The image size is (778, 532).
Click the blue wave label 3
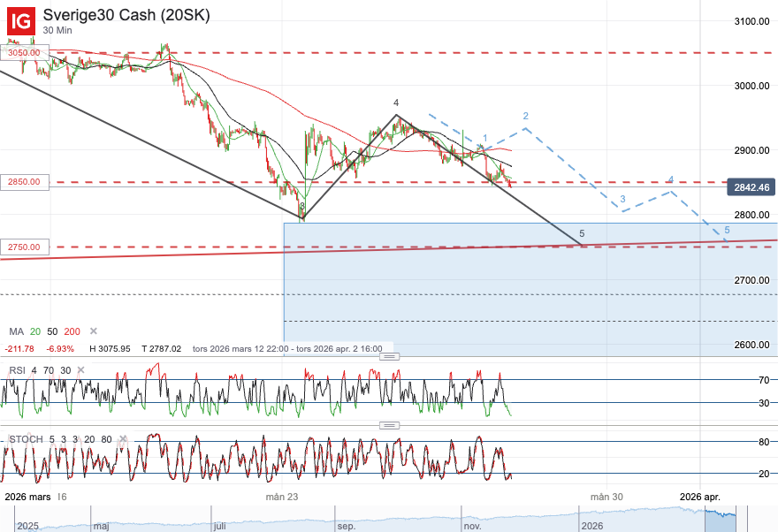point(622,199)
